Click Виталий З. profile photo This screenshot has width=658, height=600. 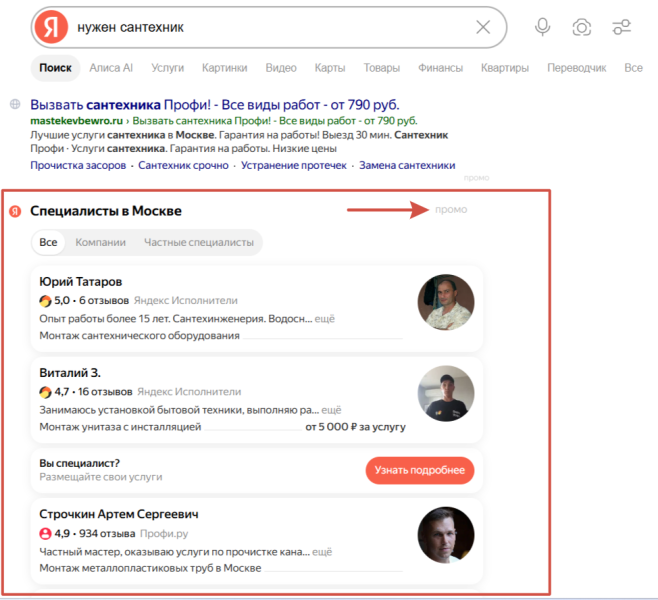point(446,394)
